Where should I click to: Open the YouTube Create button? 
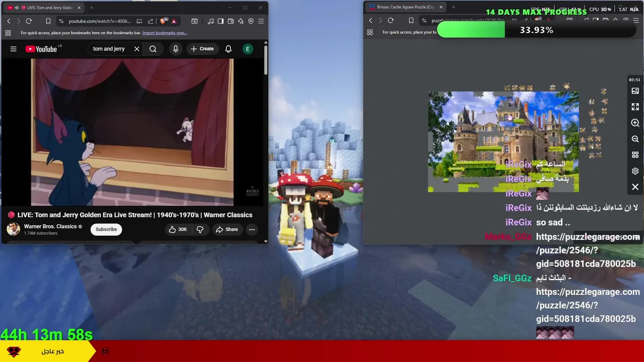202,49
